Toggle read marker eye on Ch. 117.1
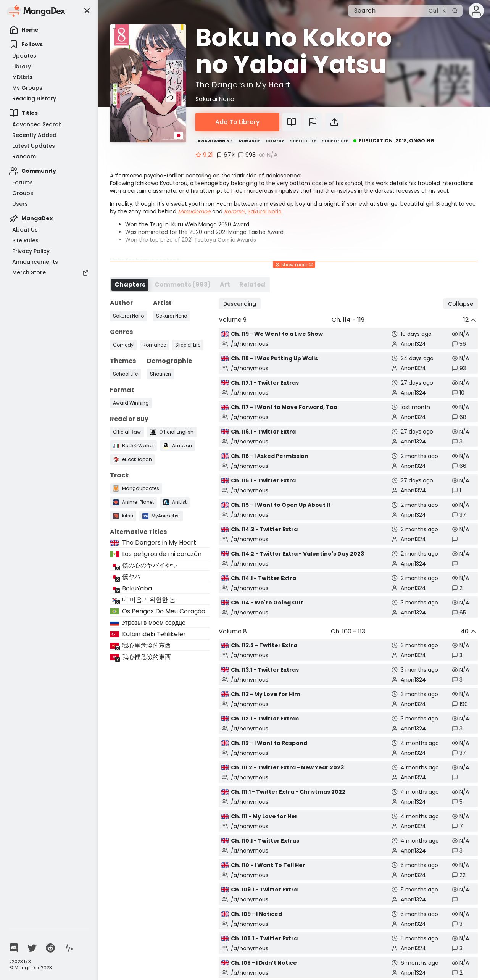The height and width of the screenshot is (980, 490). point(455,383)
